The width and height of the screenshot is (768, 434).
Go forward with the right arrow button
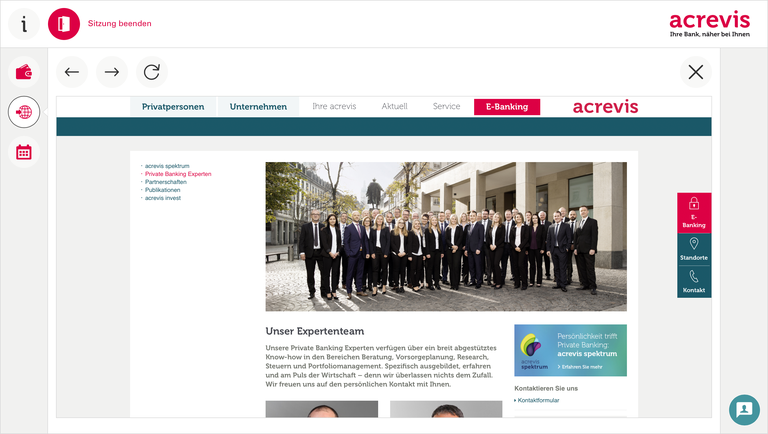(112, 72)
